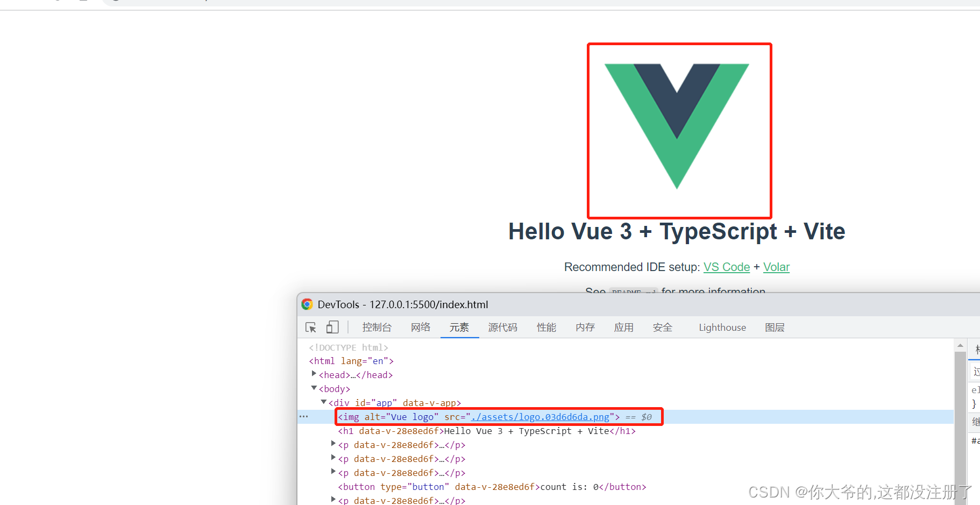Click the Recommended IDE setup text
Image resolution: width=980 pixels, height=505 pixels.
(x=632, y=267)
